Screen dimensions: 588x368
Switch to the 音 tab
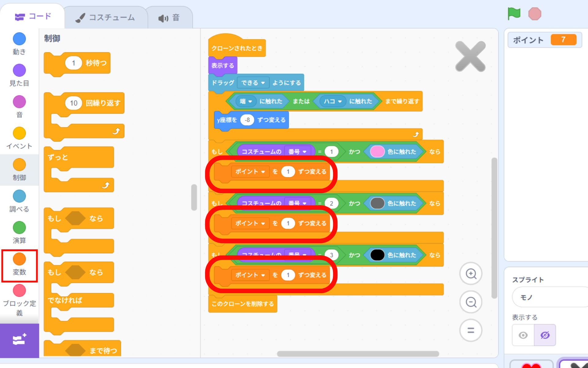(169, 18)
